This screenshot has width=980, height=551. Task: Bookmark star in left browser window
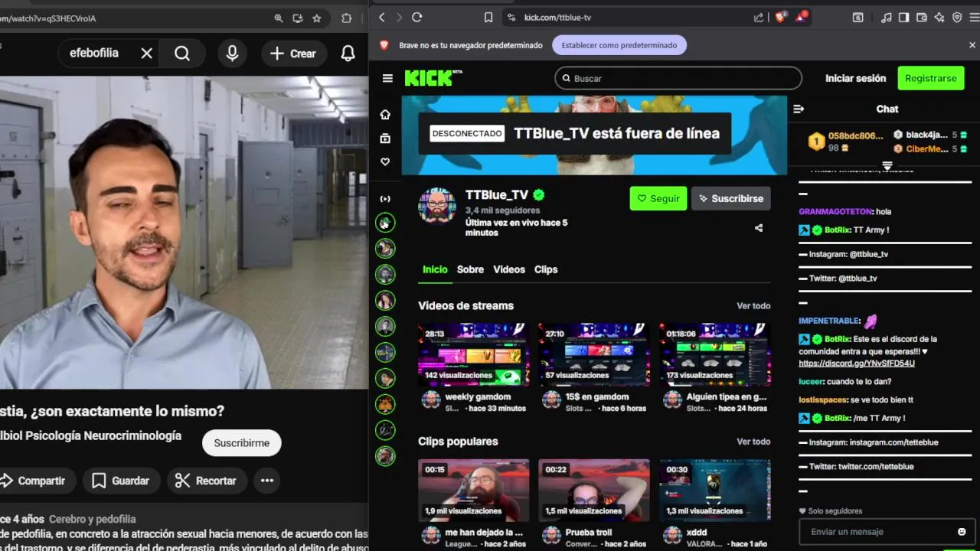point(317,18)
